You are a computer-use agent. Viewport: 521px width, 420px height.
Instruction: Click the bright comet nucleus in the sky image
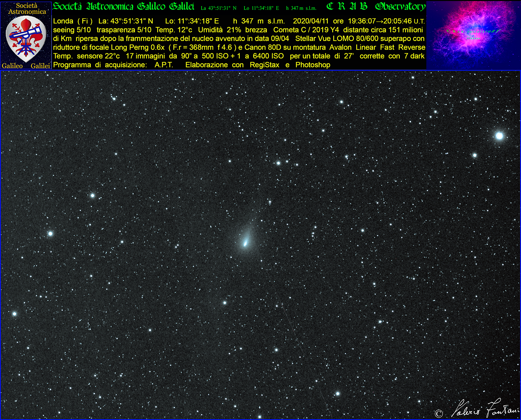click(246, 243)
